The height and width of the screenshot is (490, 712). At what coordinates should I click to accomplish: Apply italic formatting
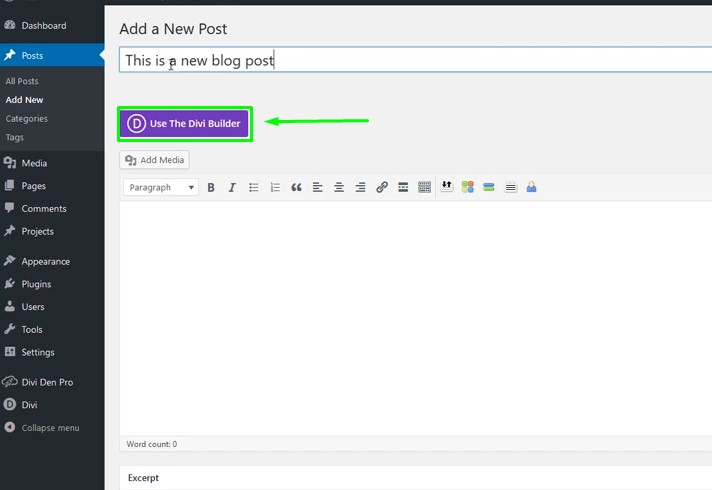(232, 187)
